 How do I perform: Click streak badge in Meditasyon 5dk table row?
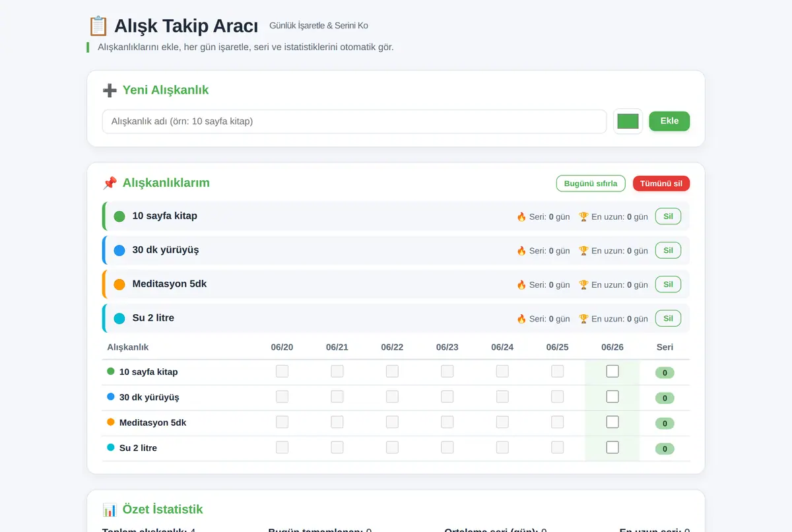click(665, 424)
